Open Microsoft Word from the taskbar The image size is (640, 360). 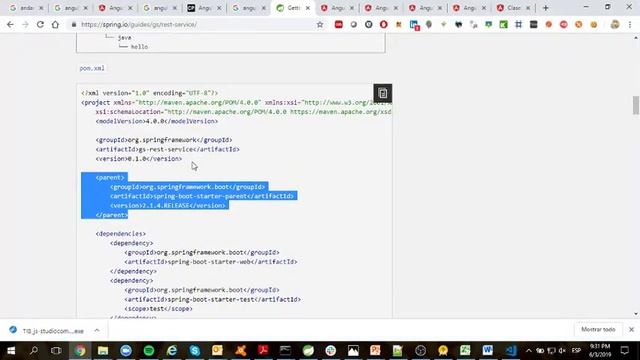pos(487,351)
